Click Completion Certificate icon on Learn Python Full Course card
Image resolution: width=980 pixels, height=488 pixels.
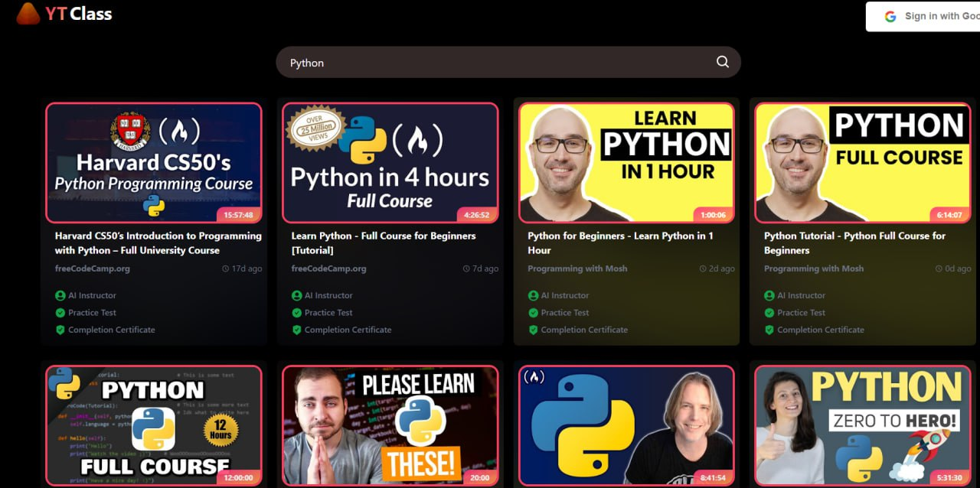pos(297,330)
